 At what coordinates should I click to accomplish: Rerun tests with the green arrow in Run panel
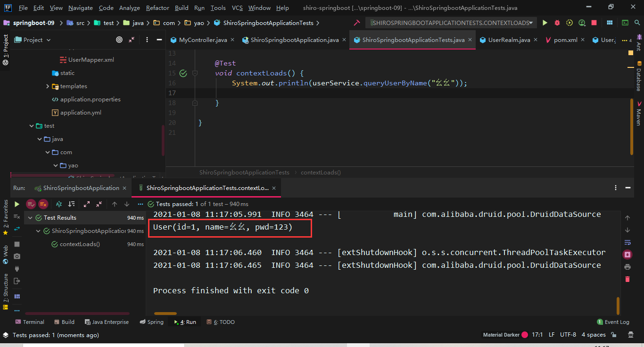(17, 204)
